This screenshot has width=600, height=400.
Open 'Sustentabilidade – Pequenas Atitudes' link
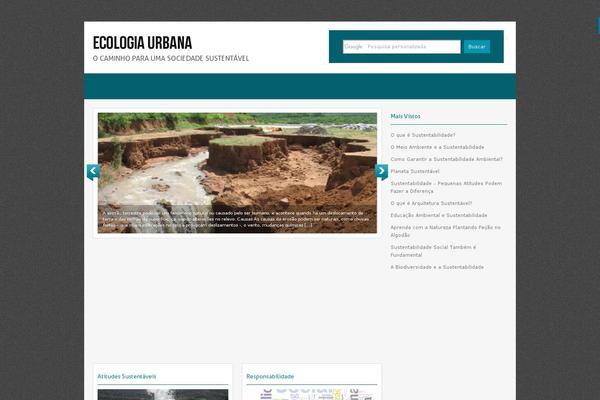coord(446,187)
